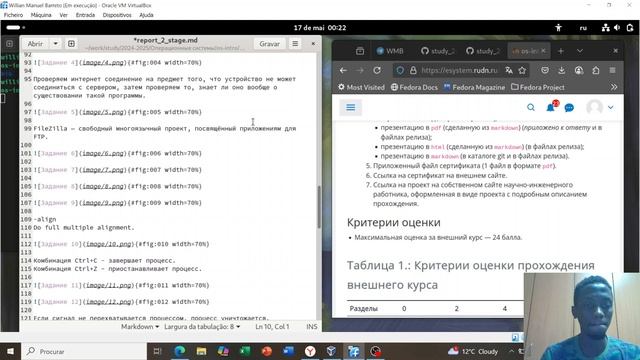Open notifications bell with badge

[x=551, y=107]
